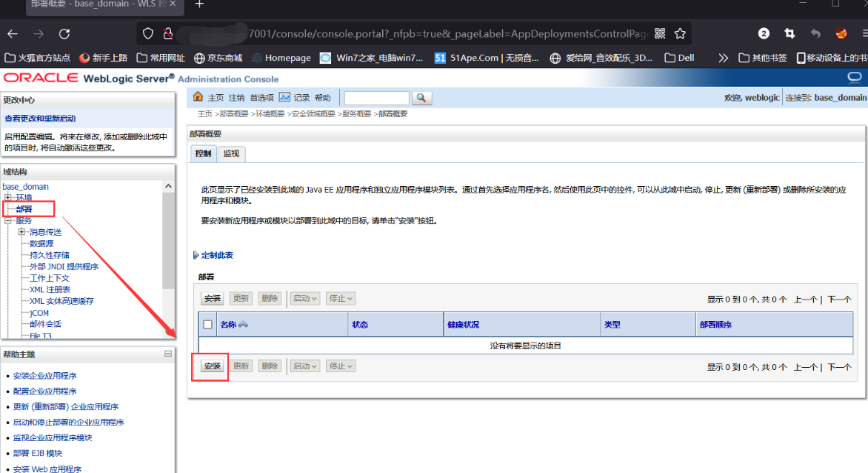868x473 pixels.
Task: Open a new browser tab with plus
Action: tap(199, 4)
